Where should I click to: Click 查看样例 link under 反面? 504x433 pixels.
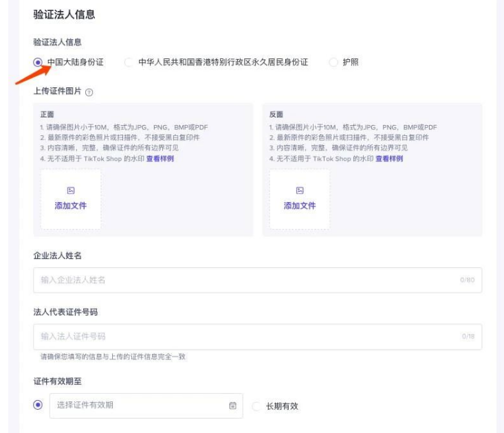pos(389,159)
